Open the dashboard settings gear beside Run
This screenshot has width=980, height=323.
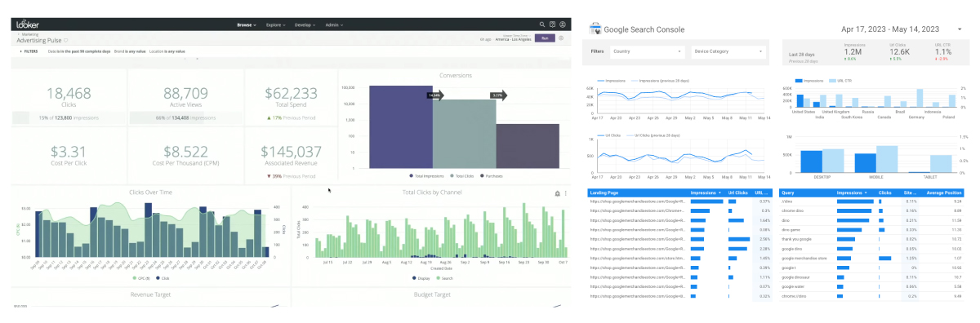tap(562, 38)
